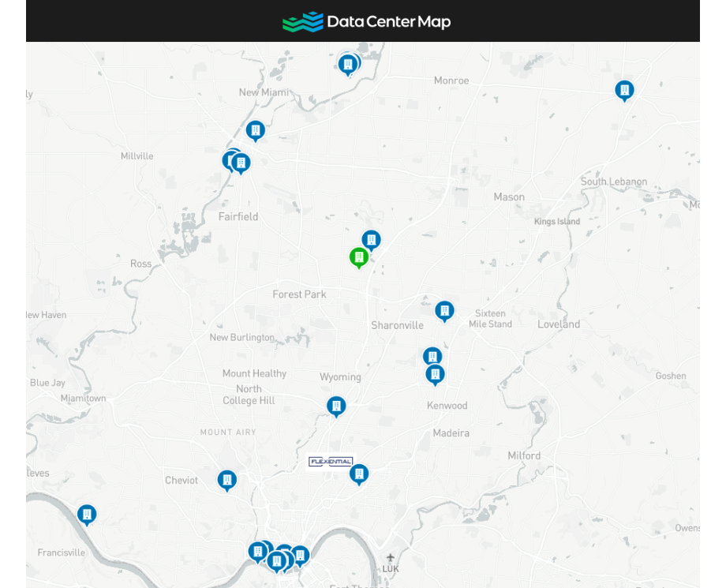Select the green data center marker near Forest Park
This screenshot has height=588, width=726.
358,256
